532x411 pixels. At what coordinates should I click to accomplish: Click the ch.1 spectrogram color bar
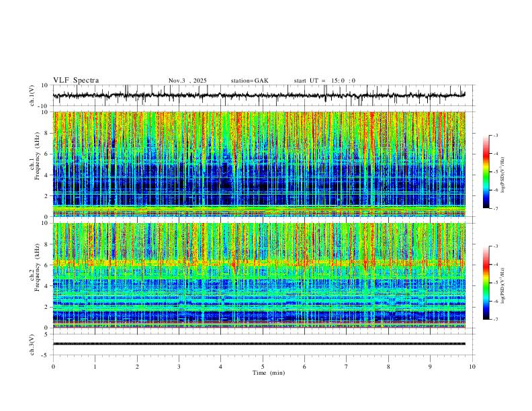(486, 172)
